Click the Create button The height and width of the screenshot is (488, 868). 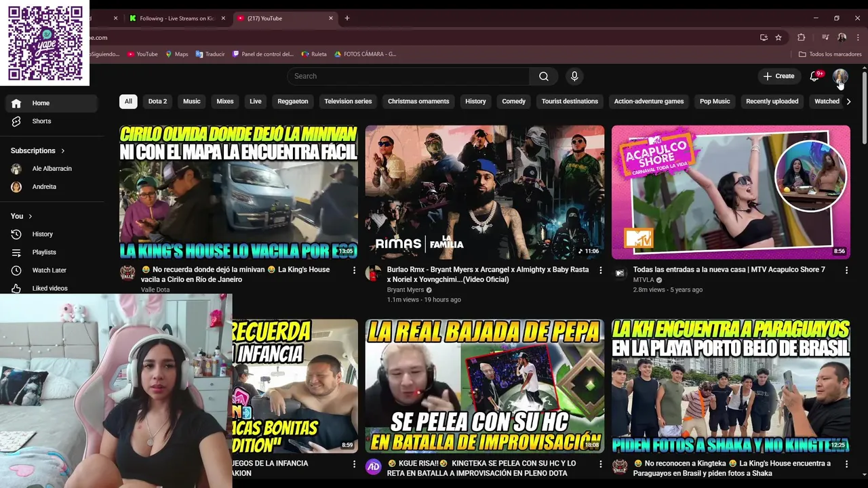778,77
